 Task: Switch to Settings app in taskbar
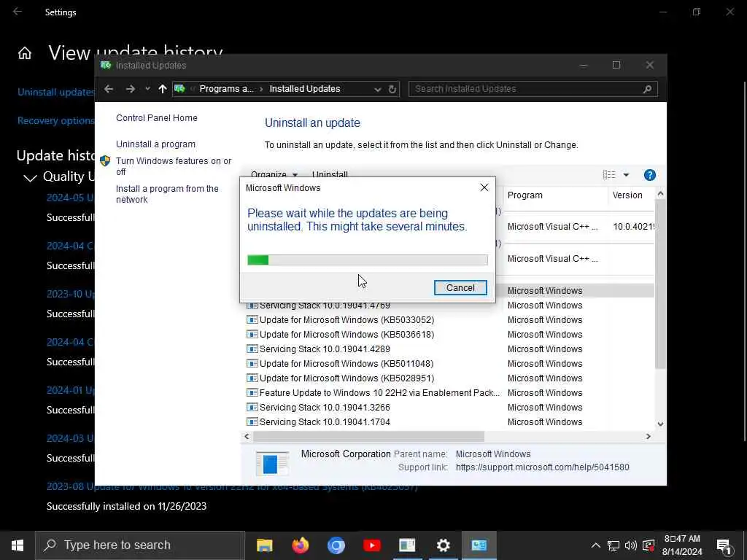(443, 545)
